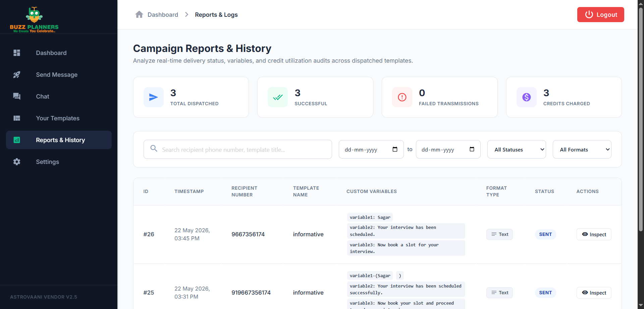Follow the Dashboard breadcrumb link
The width and height of the screenshot is (644, 309).
click(x=163, y=14)
